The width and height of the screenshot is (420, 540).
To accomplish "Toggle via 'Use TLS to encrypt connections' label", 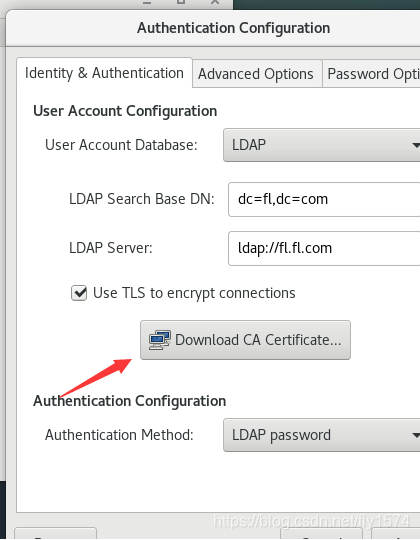I will (194, 293).
